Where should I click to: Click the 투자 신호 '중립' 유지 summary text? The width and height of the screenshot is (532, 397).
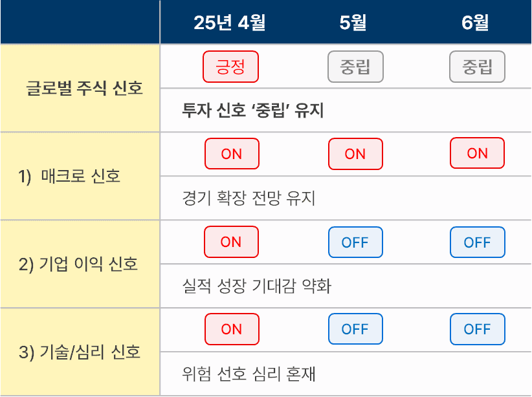(x=253, y=111)
